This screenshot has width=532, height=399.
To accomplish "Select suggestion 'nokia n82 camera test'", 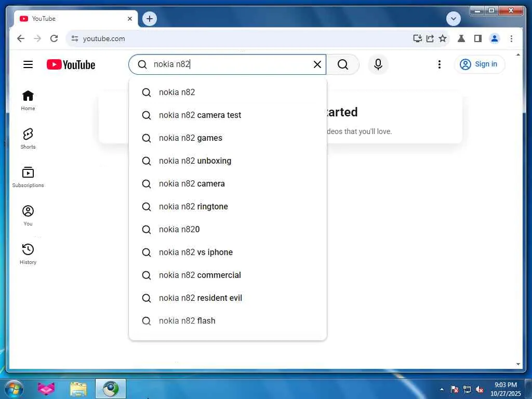I will (x=228, y=115).
